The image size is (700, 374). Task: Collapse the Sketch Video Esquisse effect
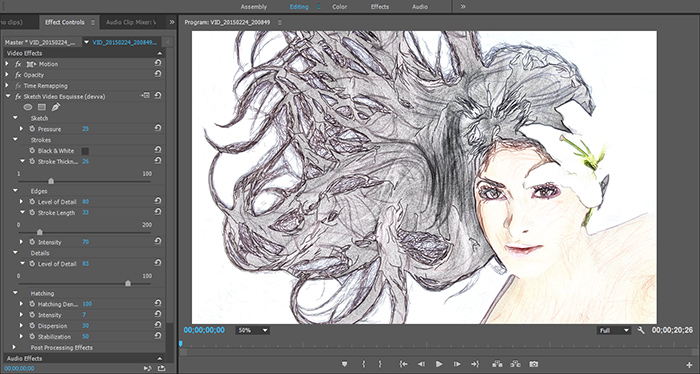click(8, 96)
